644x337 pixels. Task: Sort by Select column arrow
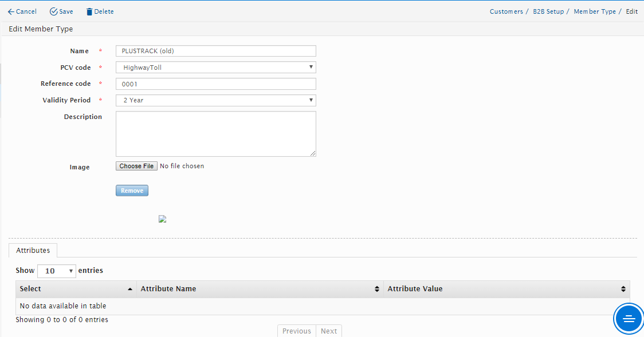click(130, 289)
